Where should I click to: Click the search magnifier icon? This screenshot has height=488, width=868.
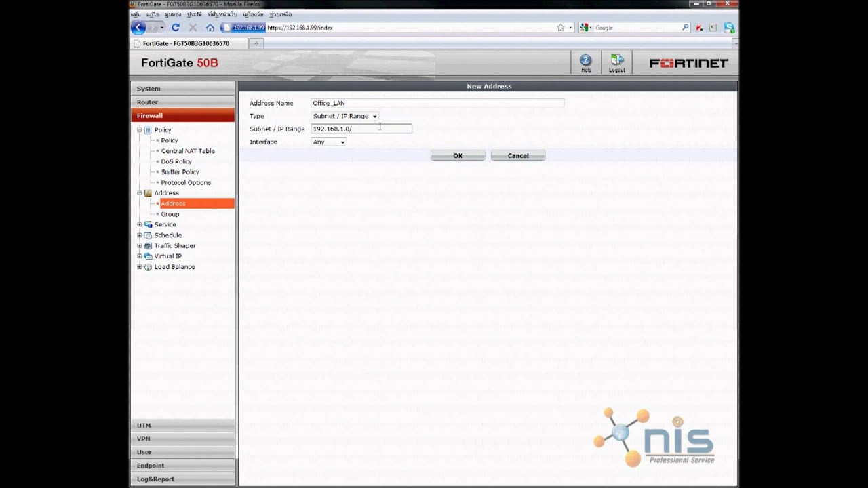tap(686, 28)
